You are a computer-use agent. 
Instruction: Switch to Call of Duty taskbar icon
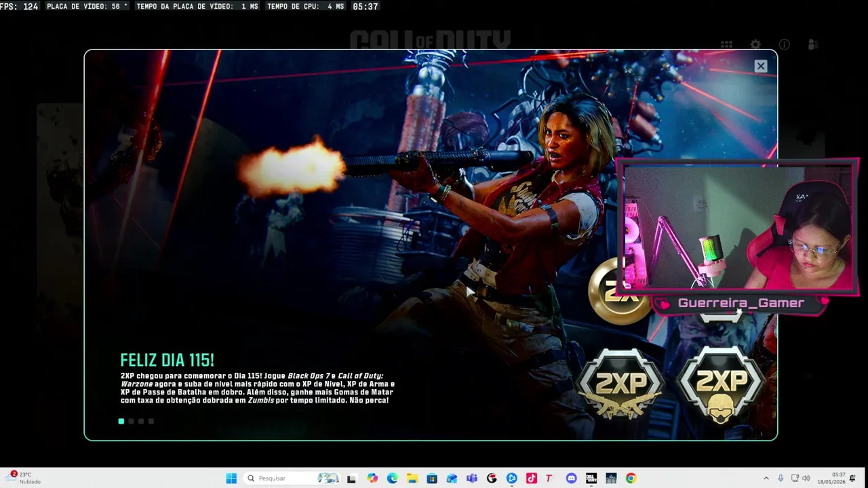[591, 479]
